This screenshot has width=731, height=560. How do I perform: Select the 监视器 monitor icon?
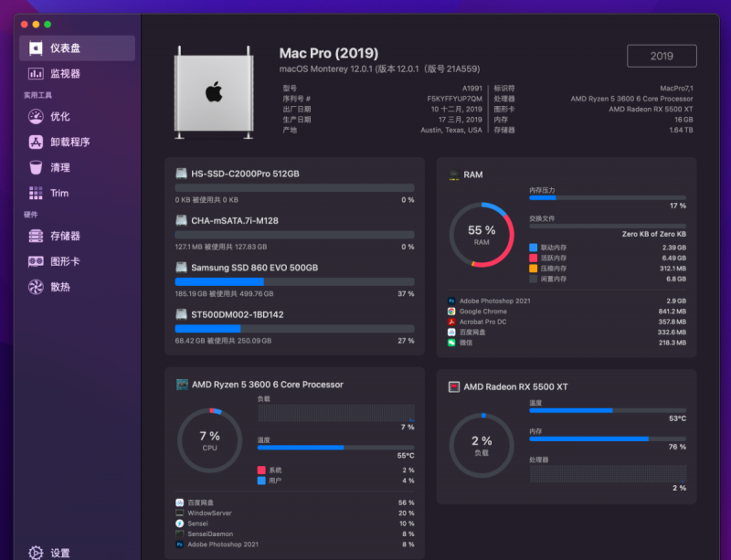36,74
